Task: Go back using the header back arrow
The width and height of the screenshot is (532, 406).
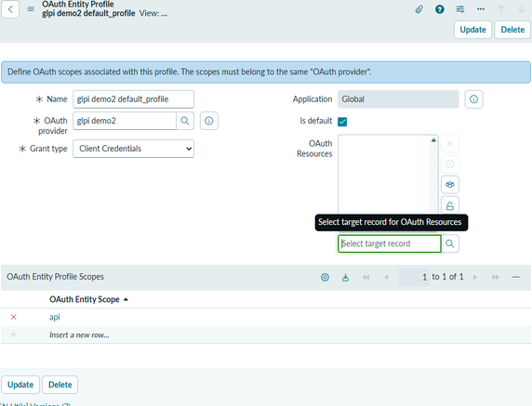Action: [x=10, y=9]
